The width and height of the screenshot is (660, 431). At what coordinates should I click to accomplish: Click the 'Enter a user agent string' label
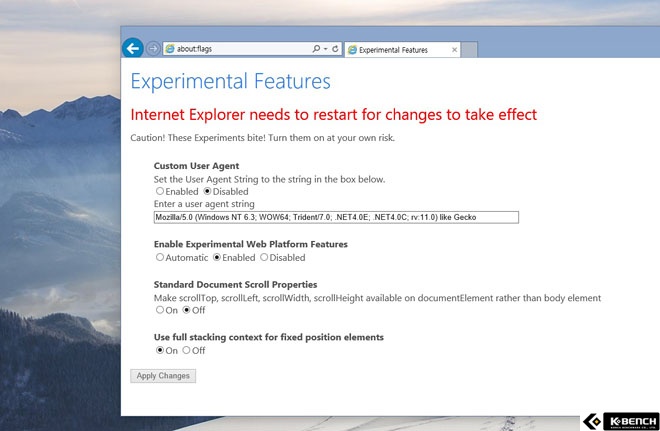coord(204,204)
